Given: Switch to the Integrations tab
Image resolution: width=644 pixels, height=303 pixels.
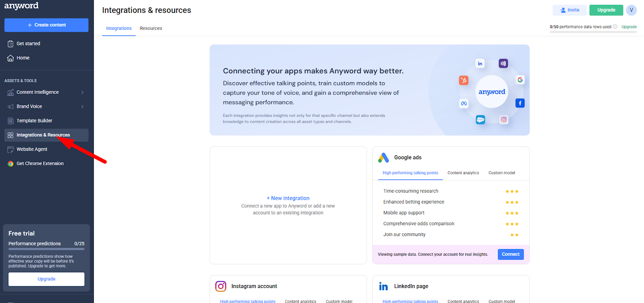Looking at the screenshot, I should coord(119,28).
